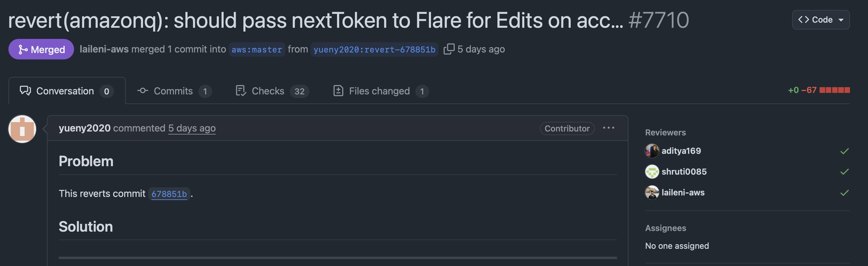Open comment options three-dot menu

click(608, 128)
